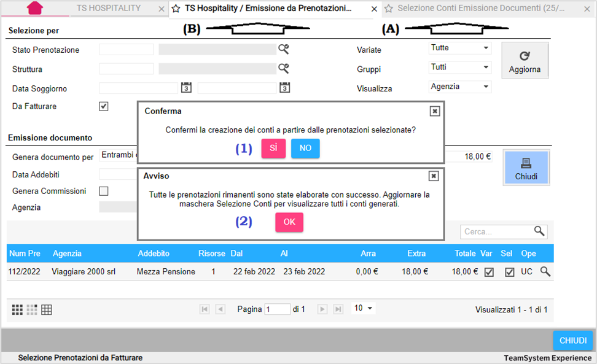Viewport: 597px width, 364px height.
Task: Sort by the Num Pre column header
Action: click(25, 254)
